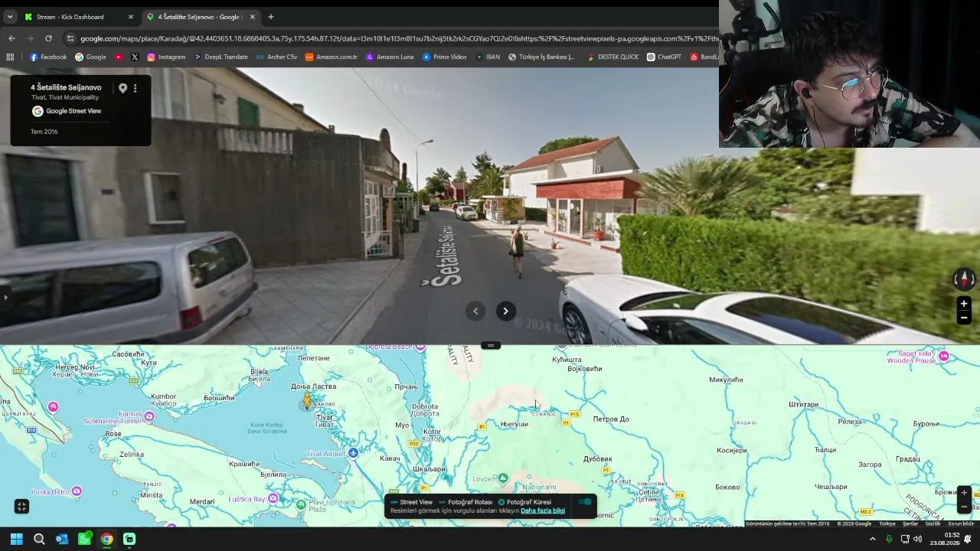Open the YouTube bookmark icon
Image resolution: width=980 pixels, height=551 pixels.
(x=119, y=57)
